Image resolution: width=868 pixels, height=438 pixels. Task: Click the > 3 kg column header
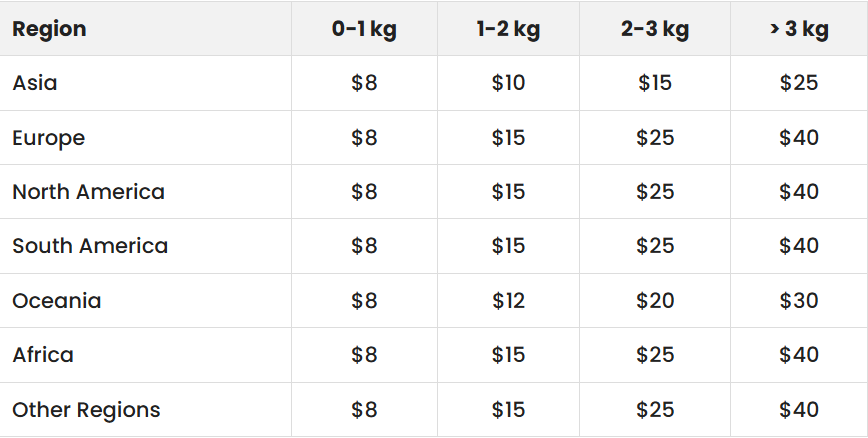pos(799,29)
